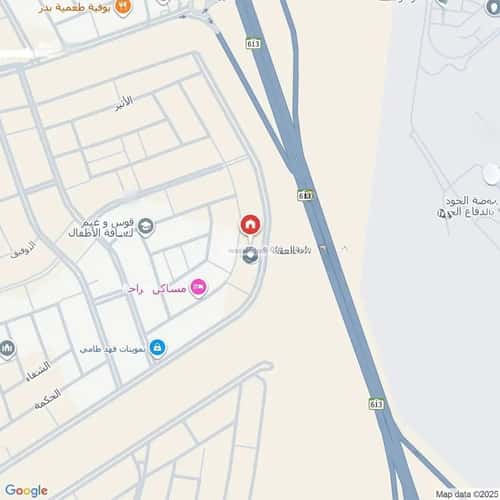Click the topmost 613 route shield
Screen dimensions: 500x500
click(253, 44)
